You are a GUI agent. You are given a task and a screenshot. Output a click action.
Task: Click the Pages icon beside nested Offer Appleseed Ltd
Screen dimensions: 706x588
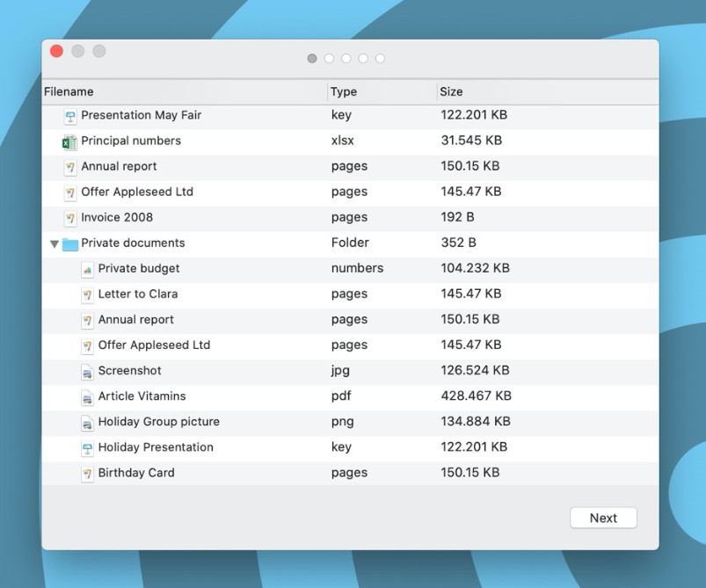(87, 346)
